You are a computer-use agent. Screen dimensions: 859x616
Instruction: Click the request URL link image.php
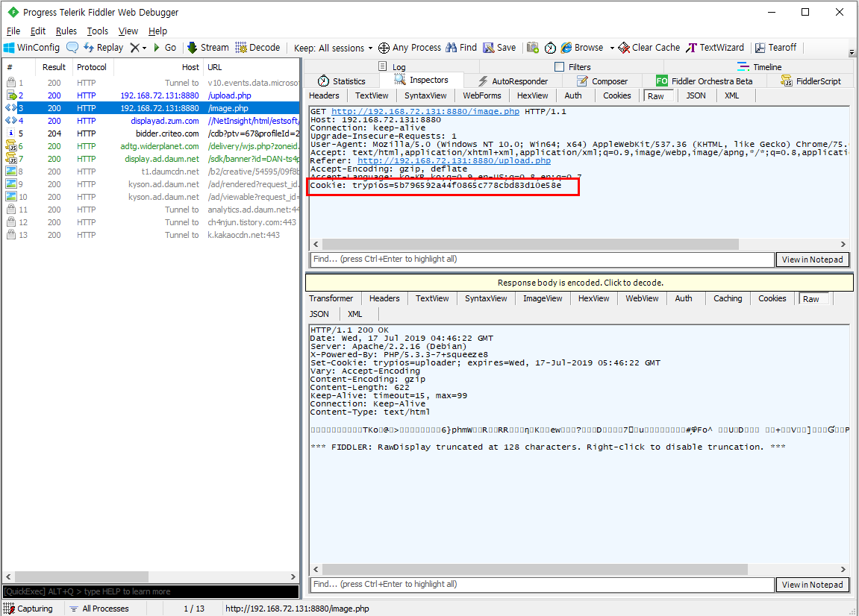425,111
